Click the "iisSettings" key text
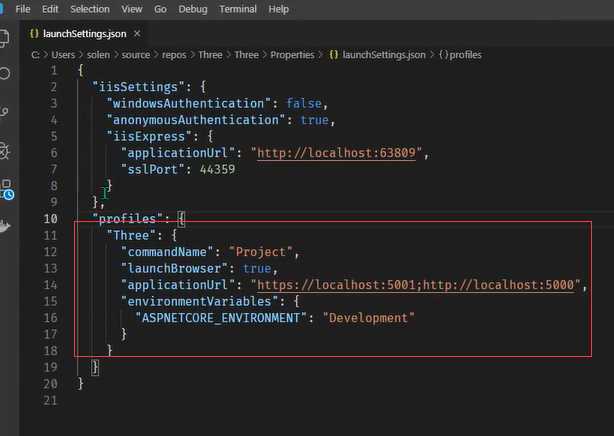This screenshot has height=436, width=614. tap(138, 87)
